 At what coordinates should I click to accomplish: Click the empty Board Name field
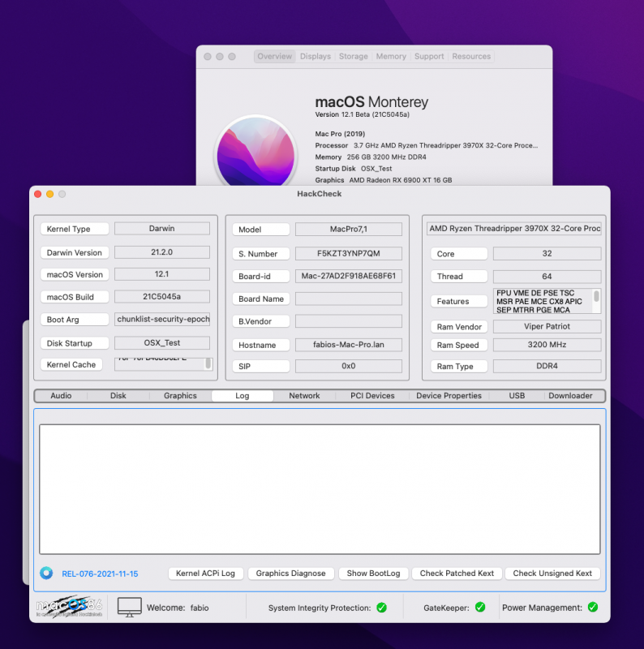pyautogui.click(x=349, y=299)
